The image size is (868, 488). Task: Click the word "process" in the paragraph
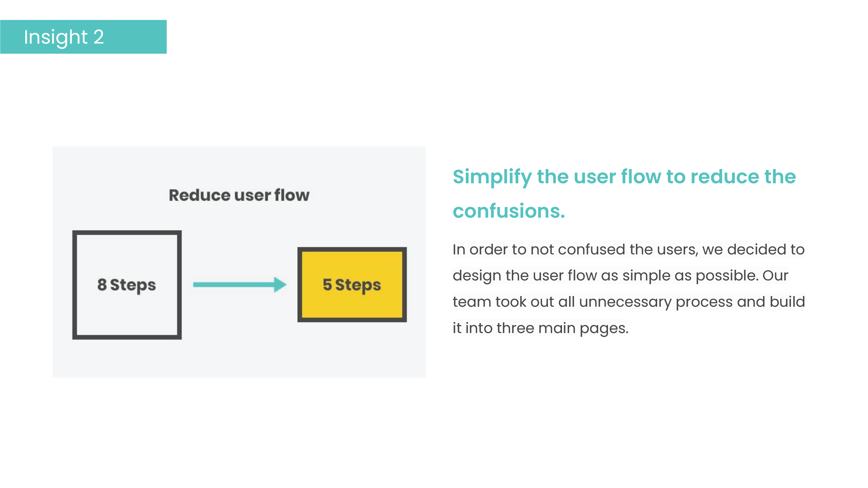704,302
